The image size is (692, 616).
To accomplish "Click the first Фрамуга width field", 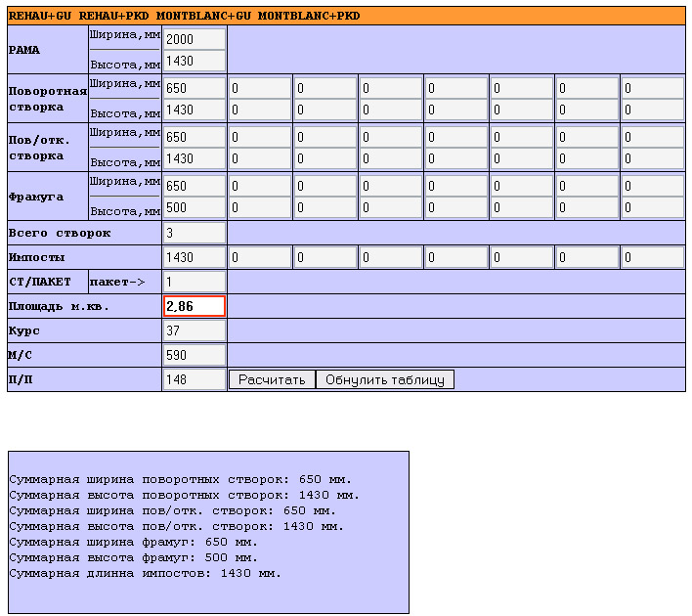I will (194, 185).
